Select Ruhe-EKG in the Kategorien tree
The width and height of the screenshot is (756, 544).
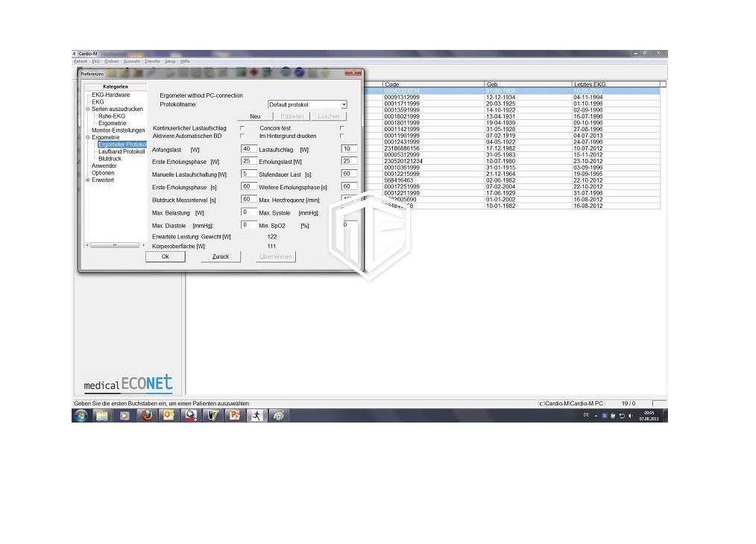[x=112, y=116]
